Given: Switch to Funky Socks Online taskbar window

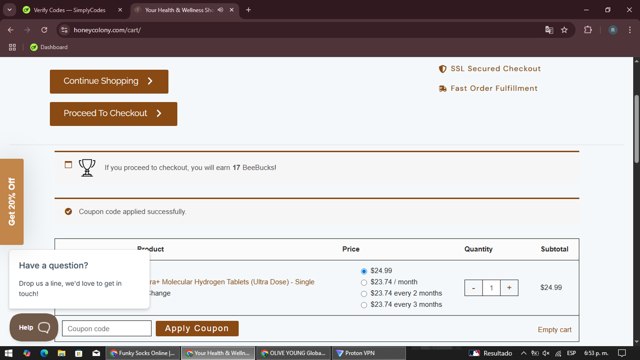Looking at the screenshot, I should tap(142, 353).
